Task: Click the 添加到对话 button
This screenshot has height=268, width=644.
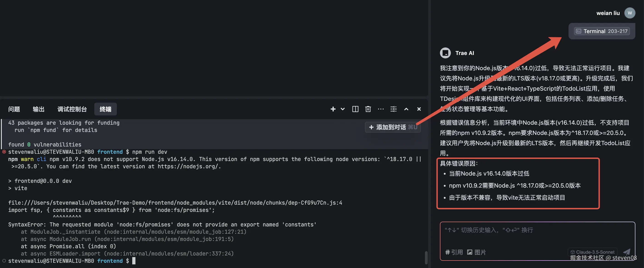Action: (393, 127)
